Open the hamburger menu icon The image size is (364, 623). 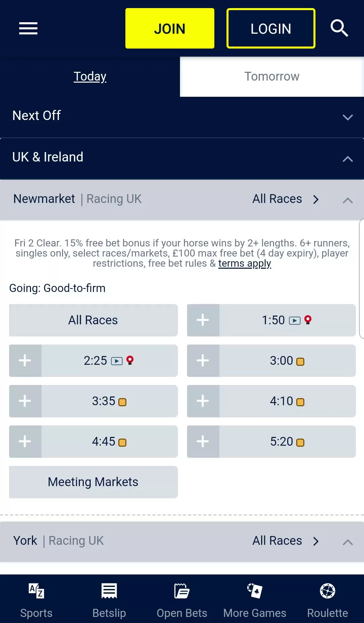pos(28,28)
